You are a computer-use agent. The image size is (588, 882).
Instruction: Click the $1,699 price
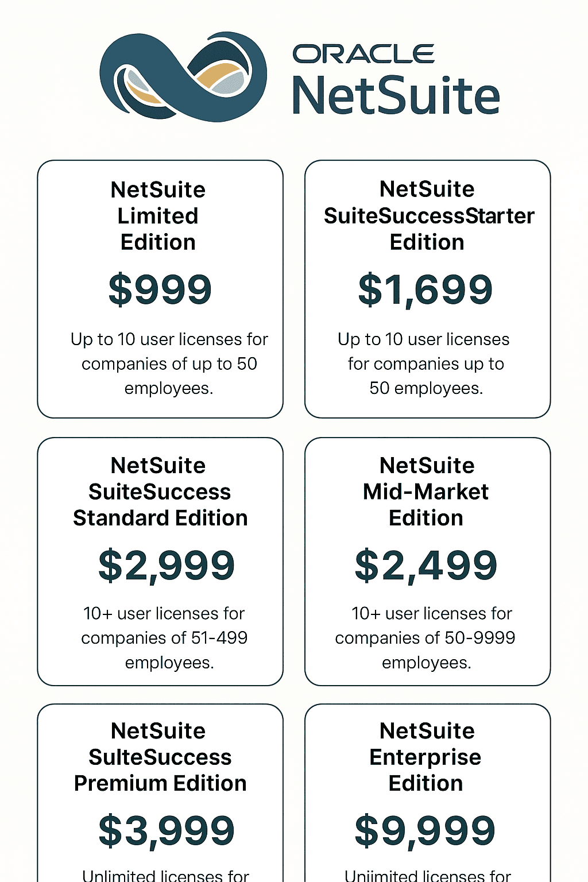(x=425, y=289)
